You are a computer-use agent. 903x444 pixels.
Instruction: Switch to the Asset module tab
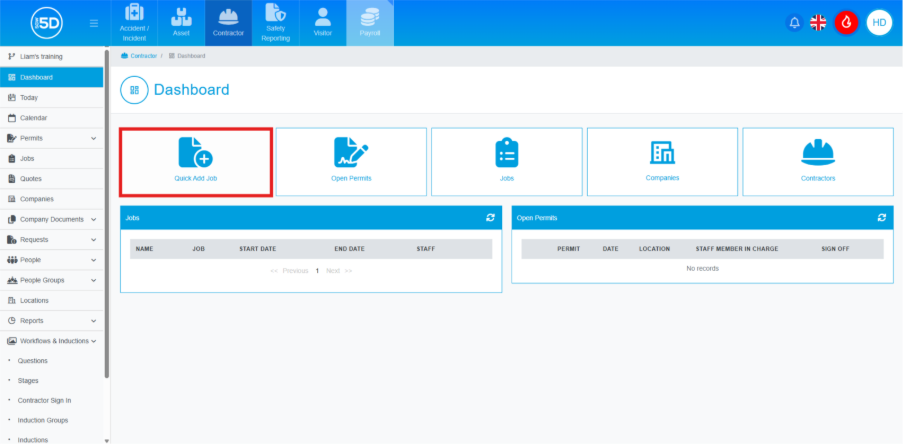181,23
